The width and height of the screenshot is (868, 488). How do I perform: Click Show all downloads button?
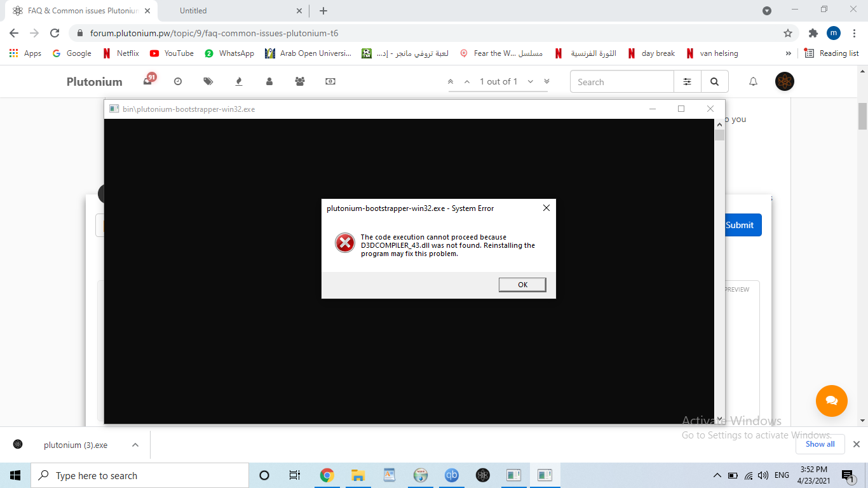pos(820,444)
